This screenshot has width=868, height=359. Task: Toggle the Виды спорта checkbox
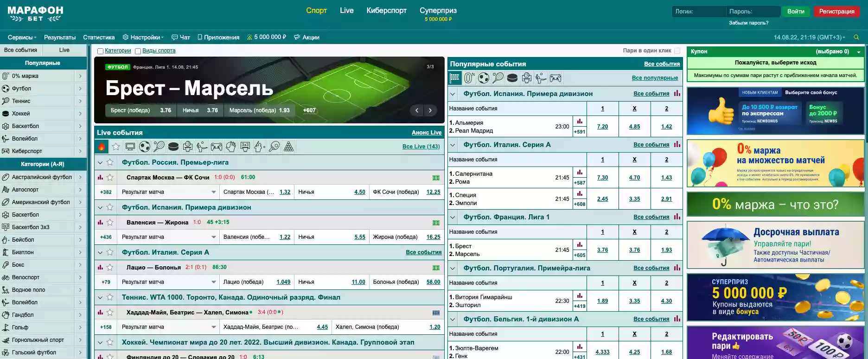pos(138,51)
